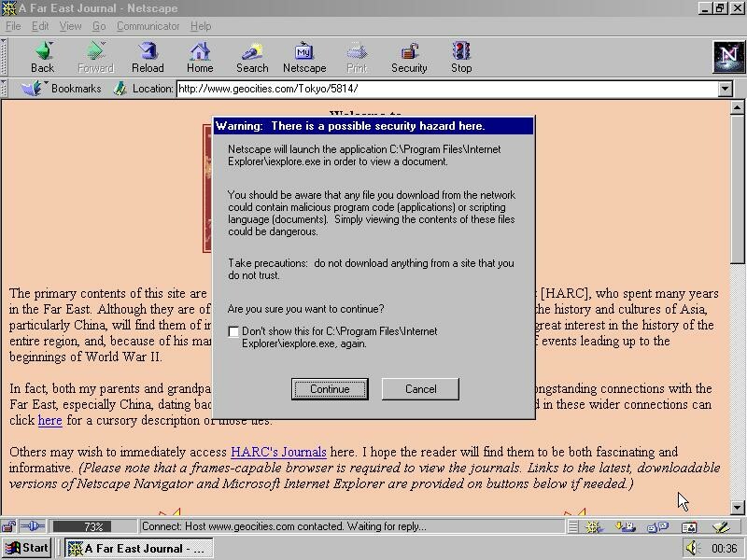This screenshot has width=747, height=560.
Task: Open the Search toolbar icon
Action: pyautogui.click(x=252, y=57)
